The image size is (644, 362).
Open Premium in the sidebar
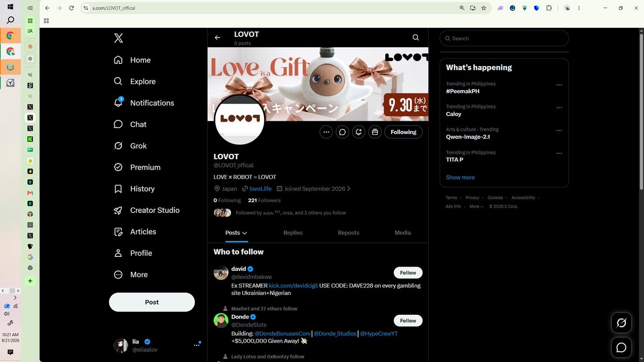pyautogui.click(x=137, y=167)
